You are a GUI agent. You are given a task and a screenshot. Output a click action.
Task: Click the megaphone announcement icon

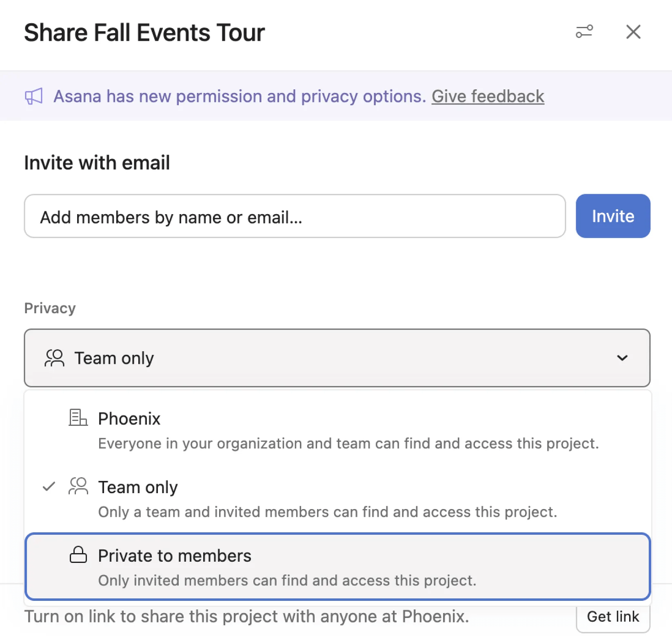(34, 96)
